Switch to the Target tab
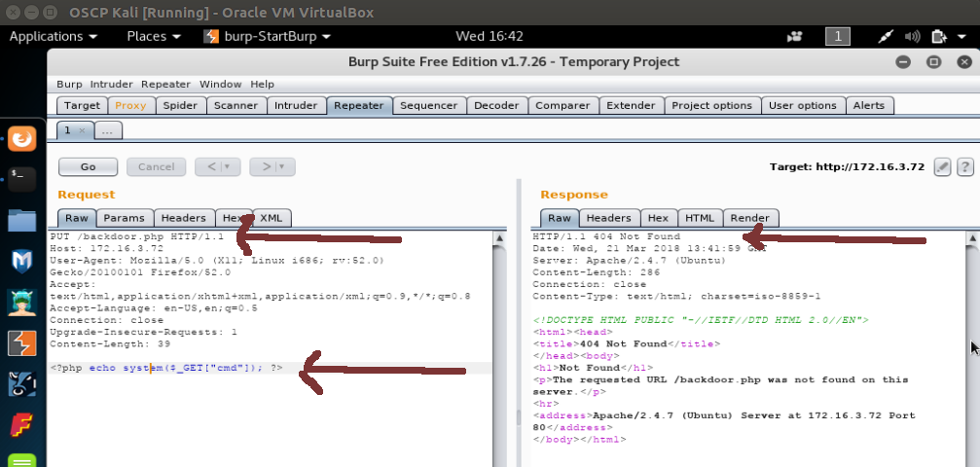 coord(82,106)
